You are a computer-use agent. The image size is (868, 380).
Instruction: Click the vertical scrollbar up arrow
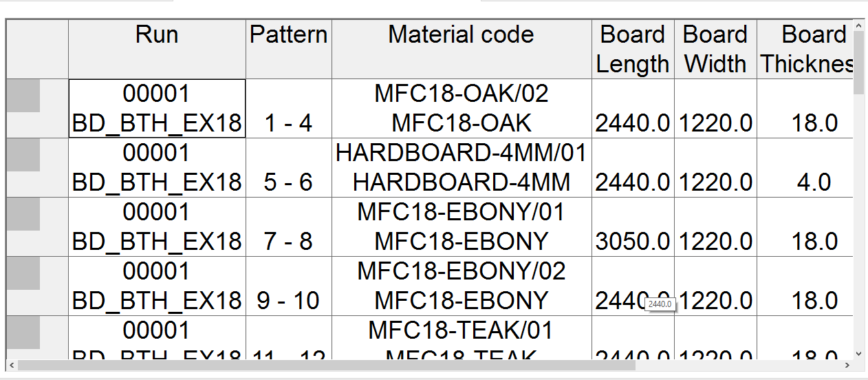coord(858,26)
